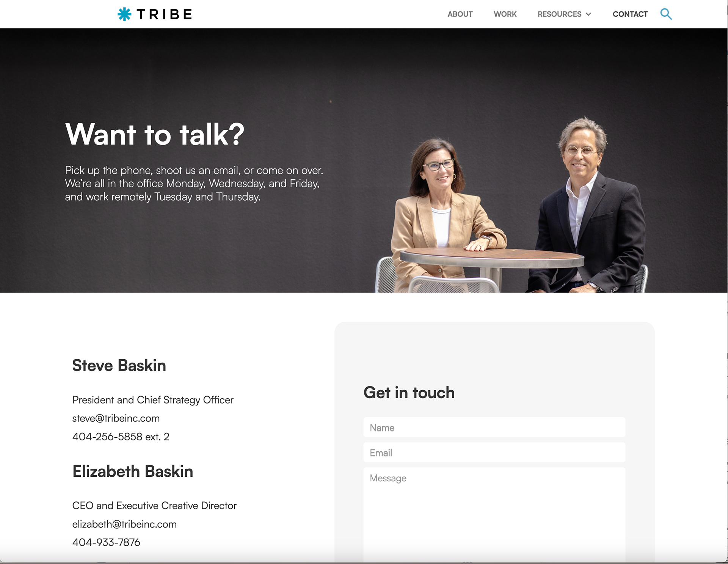
Task: Click into the Message text area
Action: pyautogui.click(x=494, y=515)
